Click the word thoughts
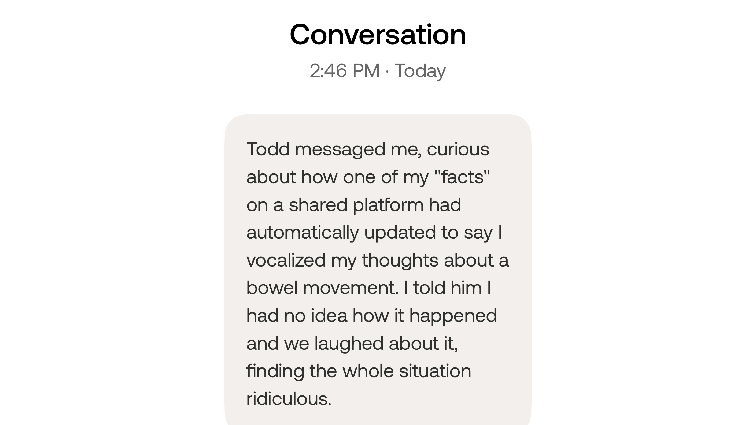Image resolution: width=756 pixels, height=425 pixels. point(400,261)
